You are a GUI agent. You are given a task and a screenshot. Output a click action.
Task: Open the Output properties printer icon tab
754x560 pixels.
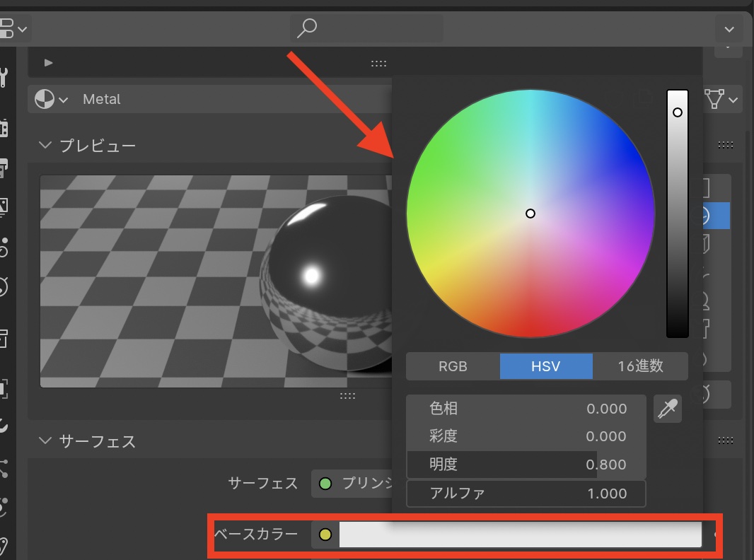tap(4, 168)
